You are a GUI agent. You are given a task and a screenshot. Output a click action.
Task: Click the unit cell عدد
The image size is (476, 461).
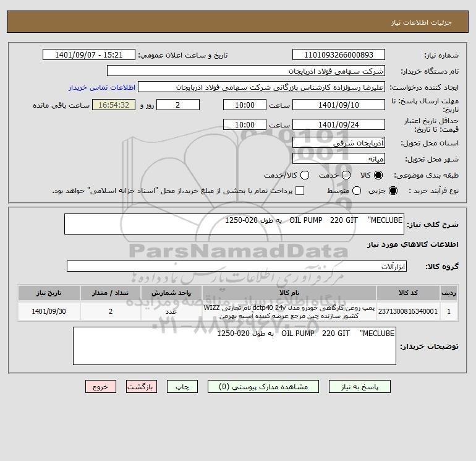click(171, 311)
